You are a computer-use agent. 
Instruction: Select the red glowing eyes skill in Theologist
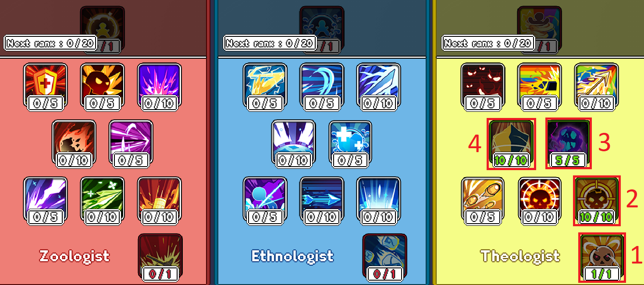482,85
